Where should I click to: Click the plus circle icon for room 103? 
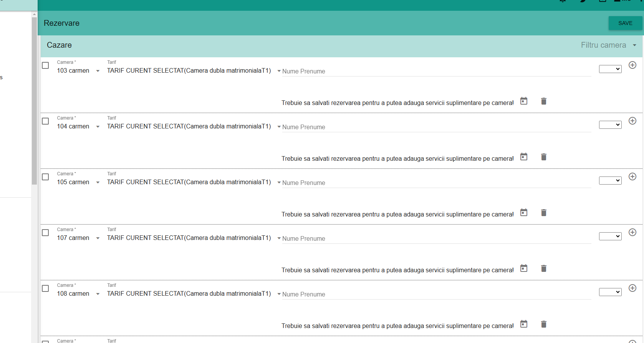pos(632,65)
